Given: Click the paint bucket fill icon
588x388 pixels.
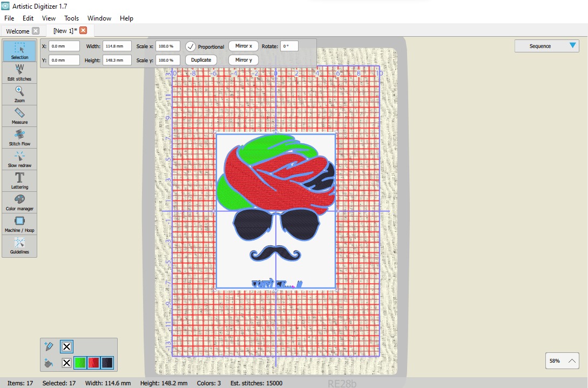Looking at the screenshot, I should click(x=49, y=363).
